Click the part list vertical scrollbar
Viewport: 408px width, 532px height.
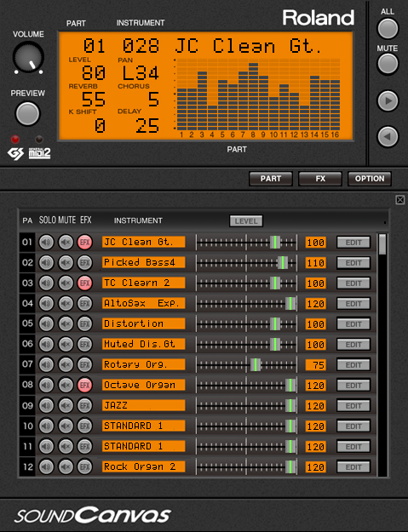[382, 355]
